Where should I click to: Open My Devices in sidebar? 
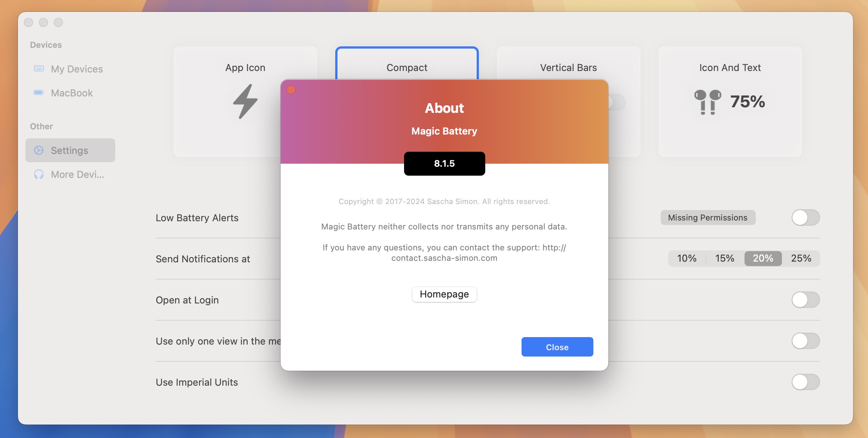coord(77,68)
